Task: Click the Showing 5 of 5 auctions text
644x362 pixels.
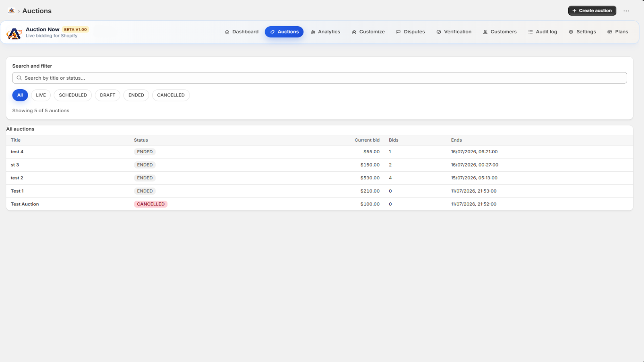Action: pos(41,111)
